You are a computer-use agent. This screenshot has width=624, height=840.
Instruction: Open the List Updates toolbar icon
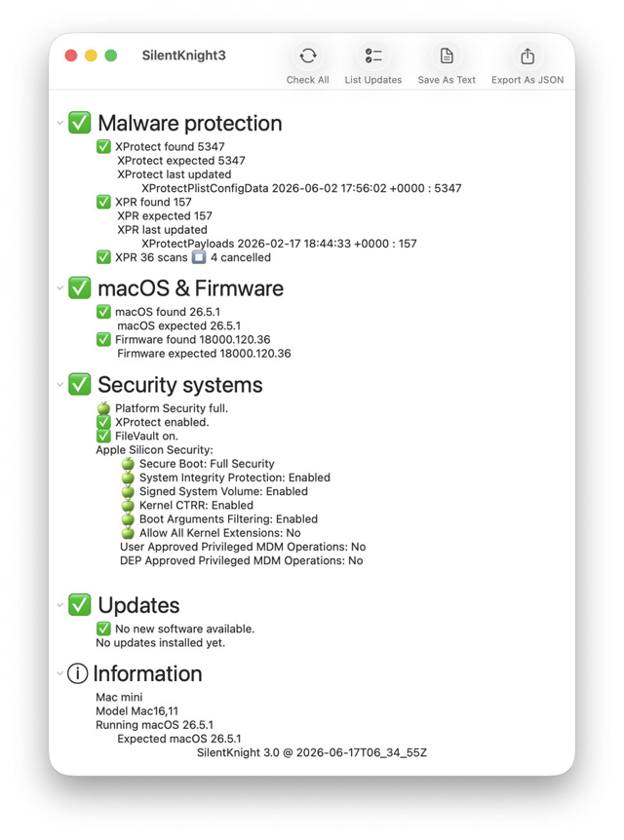[373, 56]
